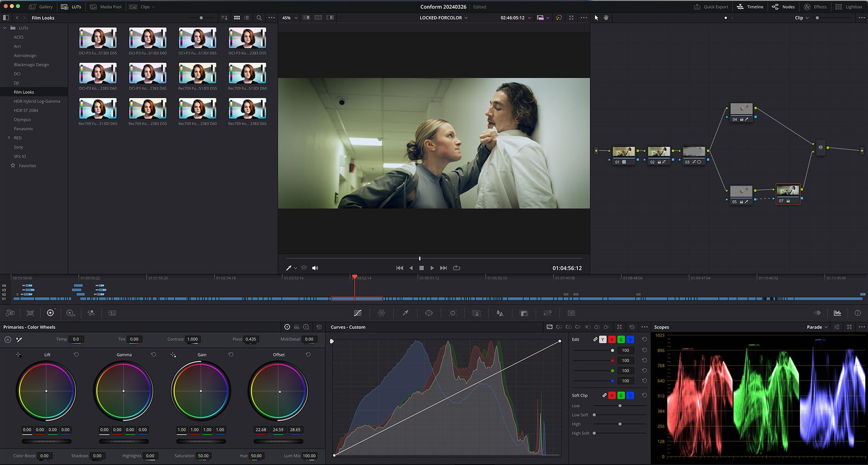Open the Parade scope type dropdown
This screenshot has height=465, width=868.
tap(817, 327)
